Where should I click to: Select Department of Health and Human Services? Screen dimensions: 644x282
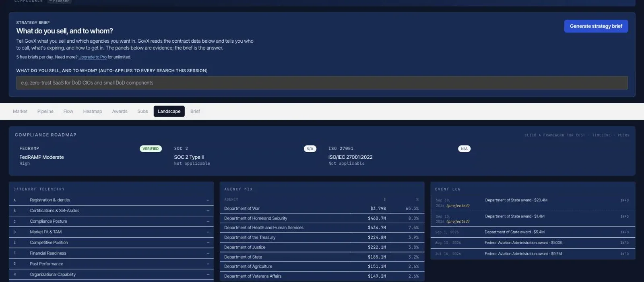pyautogui.click(x=322, y=228)
